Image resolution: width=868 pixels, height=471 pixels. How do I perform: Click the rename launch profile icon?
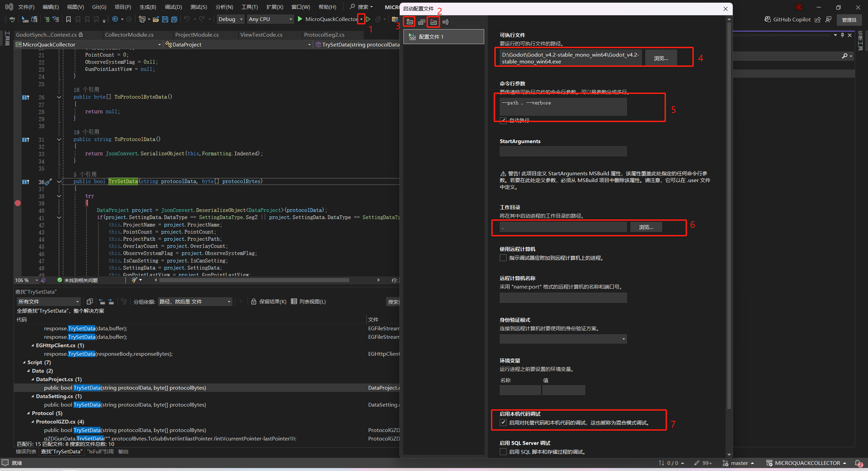[x=446, y=22]
